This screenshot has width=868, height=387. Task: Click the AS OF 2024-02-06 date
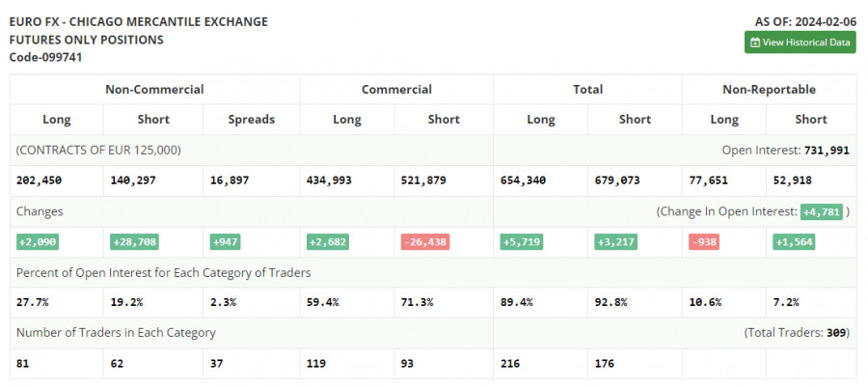[804, 21]
